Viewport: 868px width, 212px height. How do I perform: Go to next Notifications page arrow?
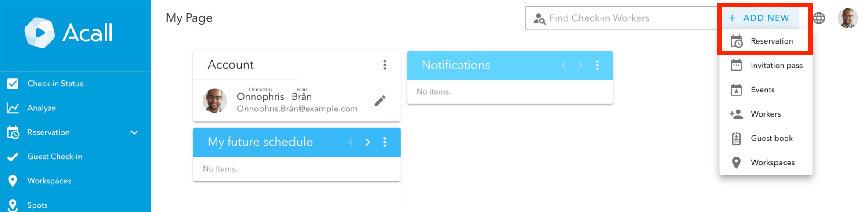coord(580,66)
